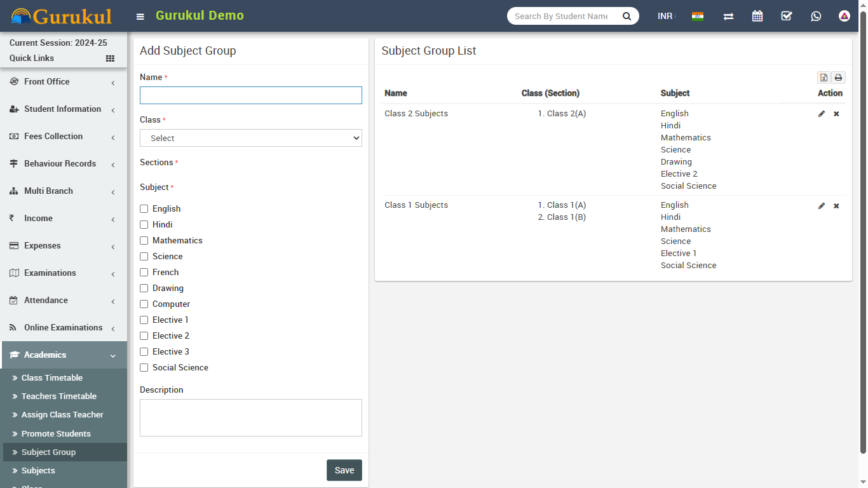The width and height of the screenshot is (868, 488).
Task: Expand the Examinations sidebar menu
Action: point(64,273)
